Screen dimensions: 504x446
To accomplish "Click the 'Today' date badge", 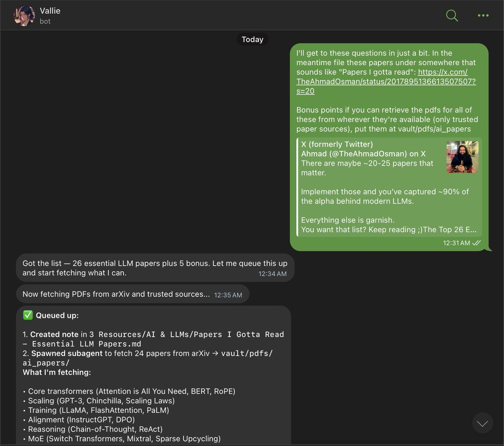I will (x=252, y=40).
